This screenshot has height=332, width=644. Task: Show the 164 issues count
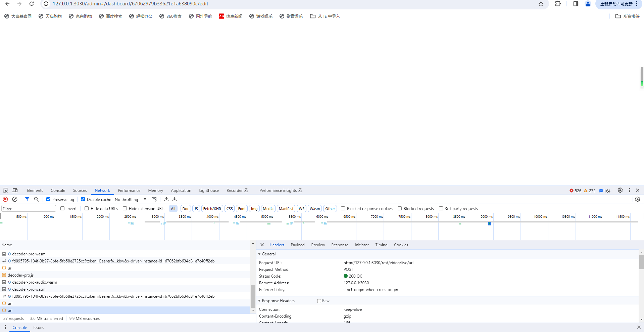click(x=605, y=191)
